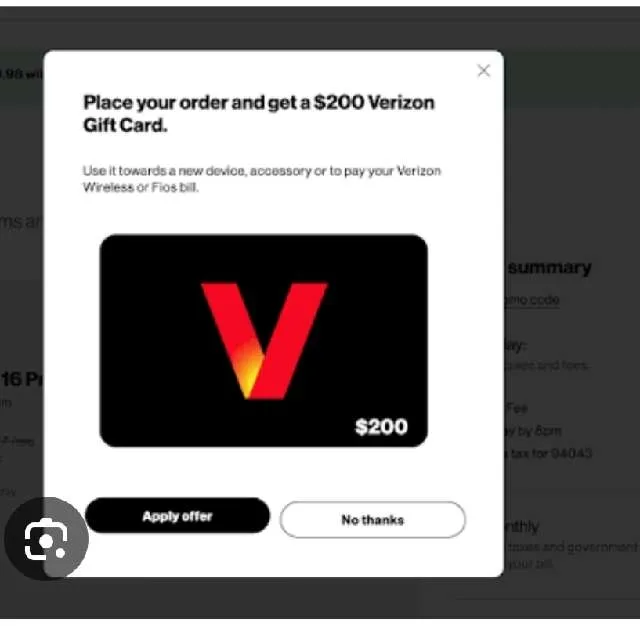
Task: Decline with the No thanks button
Action: tap(372, 520)
